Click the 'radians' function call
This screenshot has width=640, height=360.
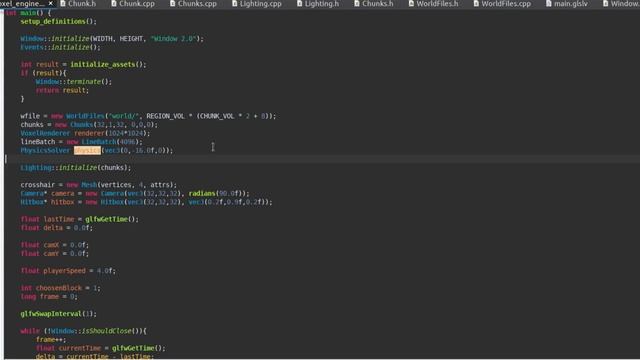point(202,193)
